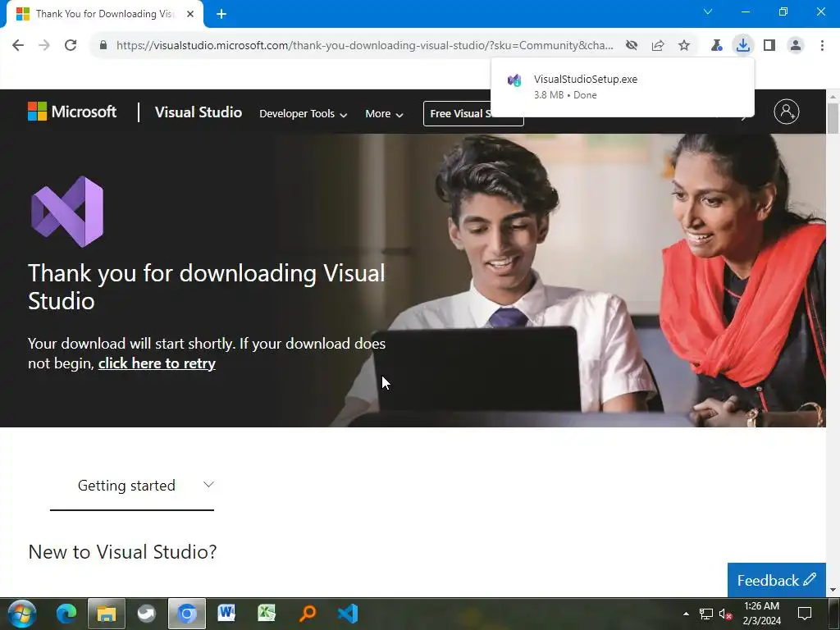Open the downloads toolbar icon

click(x=743, y=45)
